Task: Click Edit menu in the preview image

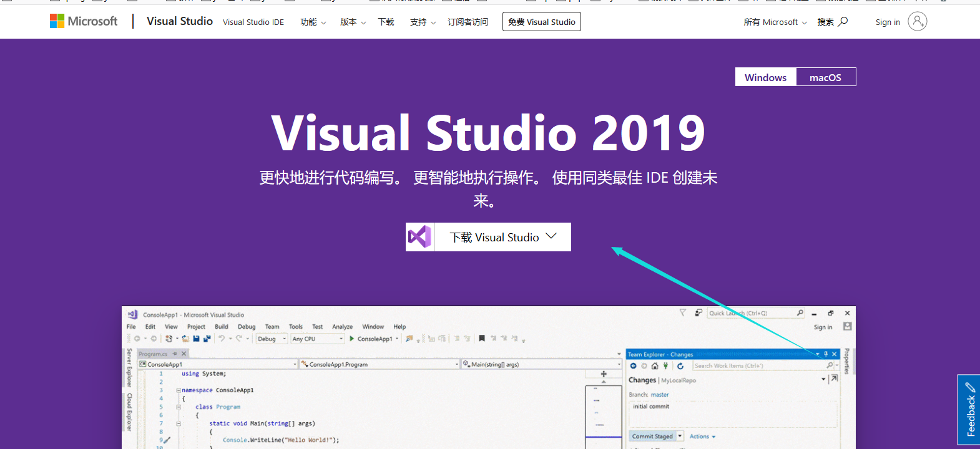Action: pos(150,327)
